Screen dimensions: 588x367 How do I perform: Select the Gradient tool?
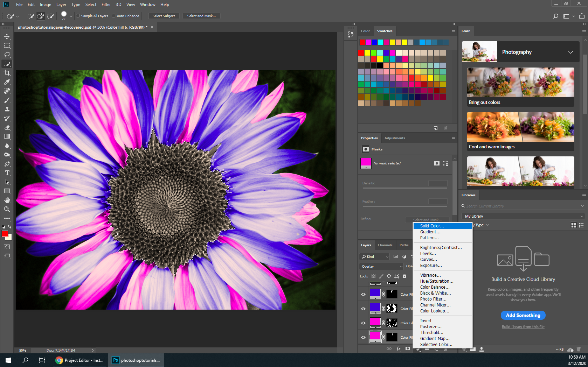pyautogui.click(x=7, y=136)
